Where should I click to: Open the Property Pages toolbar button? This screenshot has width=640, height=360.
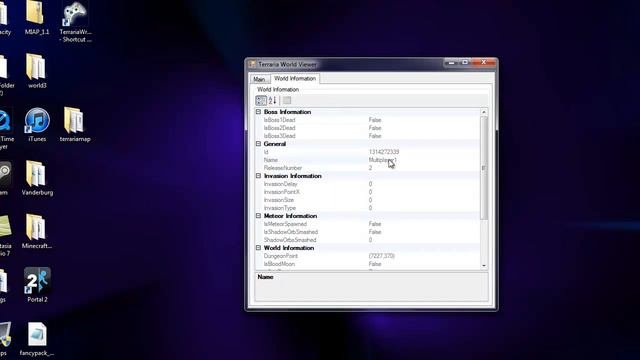pyautogui.click(x=287, y=100)
